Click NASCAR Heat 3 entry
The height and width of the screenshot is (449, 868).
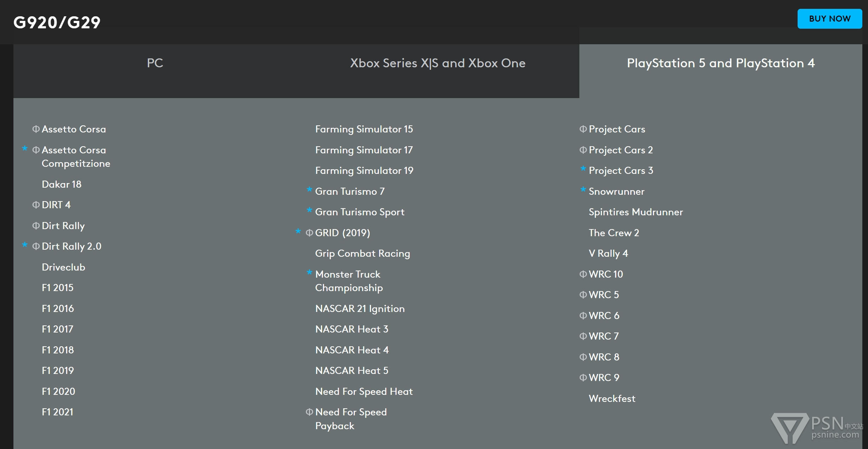click(x=352, y=329)
